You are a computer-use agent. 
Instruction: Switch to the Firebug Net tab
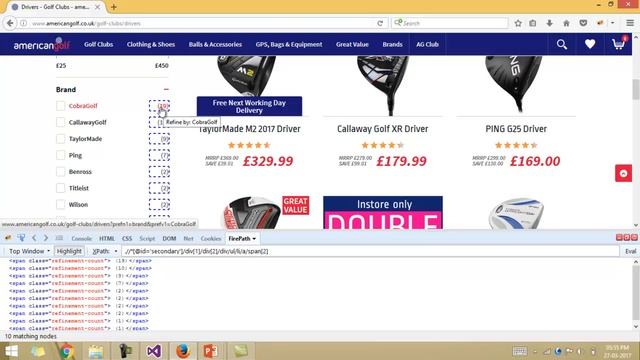tap(188, 238)
